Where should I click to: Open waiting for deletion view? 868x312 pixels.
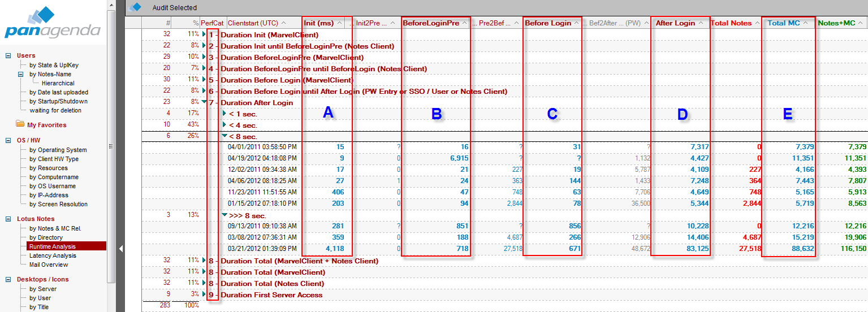click(55, 110)
